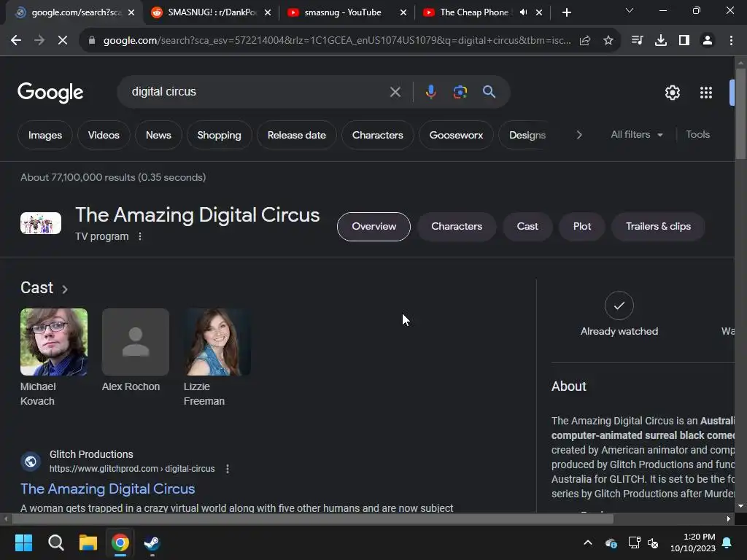This screenshot has height=560, width=747.
Task: Open more options beside TV program
Action: [x=139, y=236]
